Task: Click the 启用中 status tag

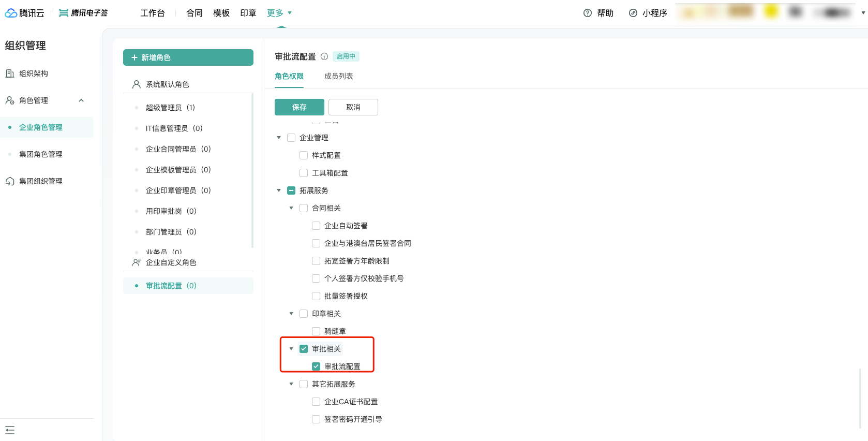Action: [346, 56]
